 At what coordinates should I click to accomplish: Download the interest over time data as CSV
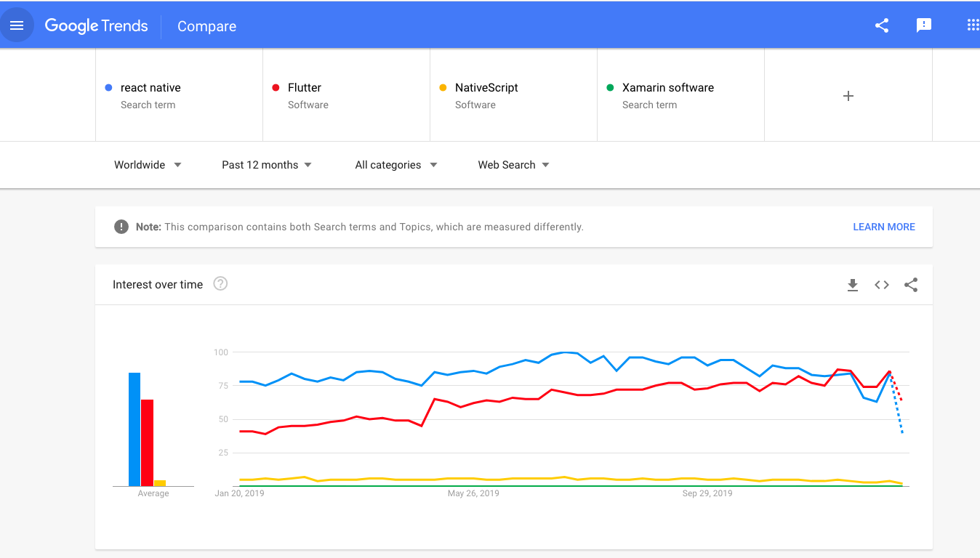[852, 285]
